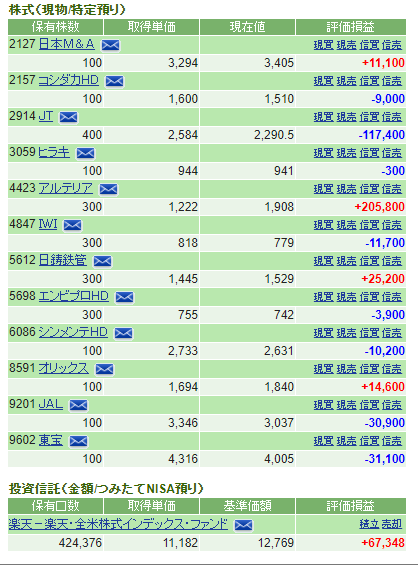The height and width of the screenshot is (572, 418).
Task: Select the -30,900 loss value for JAL
Action: (385, 423)
